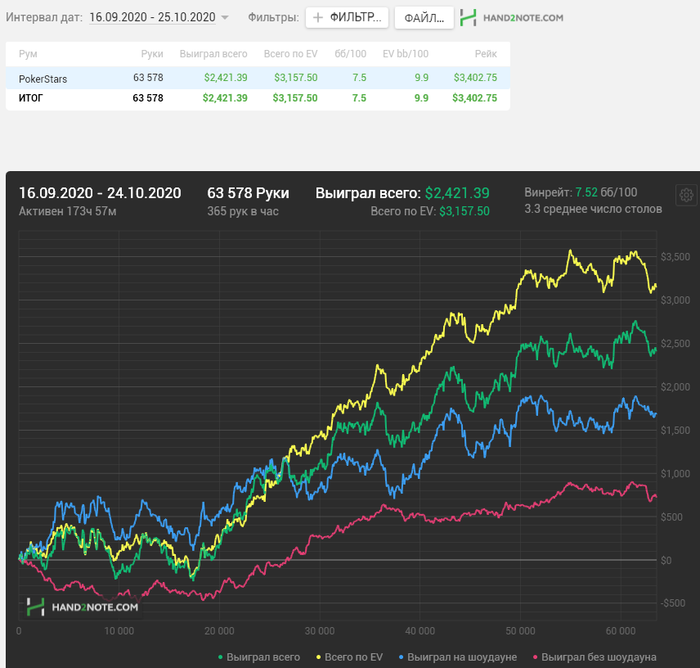Image resolution: width=700 pixels, height=668 pixels.
Task: Sort table by Рум column header
Action: [28, 54]
